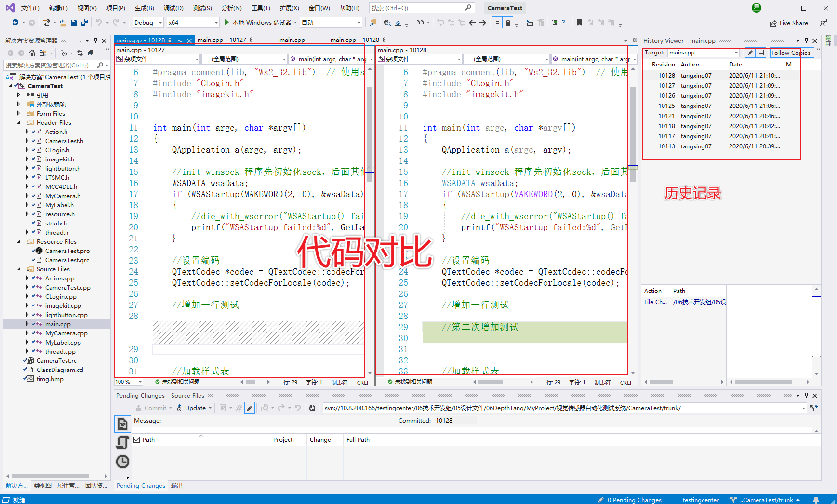Expand the Resource Files folder
This screenshot has height=504, width=837.
click(19, 241)
